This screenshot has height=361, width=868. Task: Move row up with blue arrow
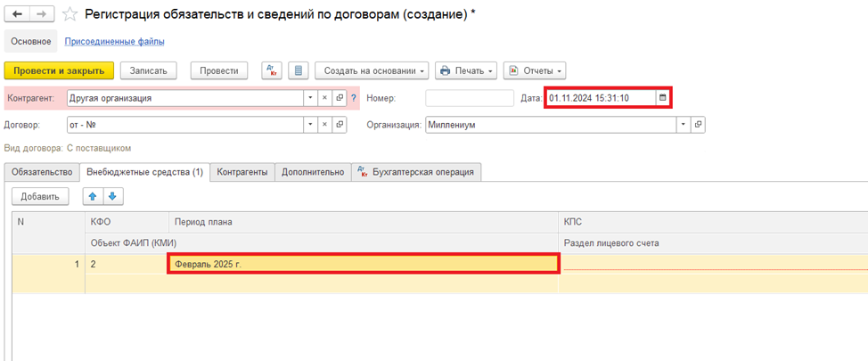[x=93, y=196]
